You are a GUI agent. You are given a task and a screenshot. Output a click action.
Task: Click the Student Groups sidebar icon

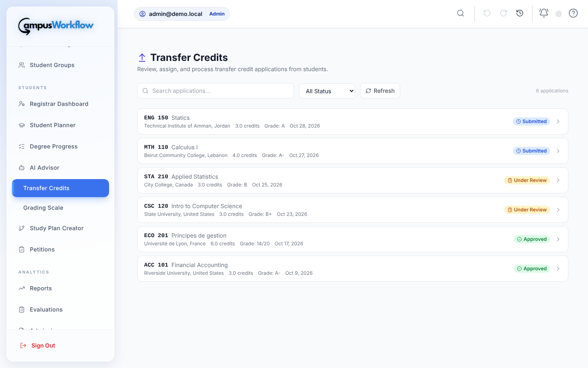coord(22,65)
